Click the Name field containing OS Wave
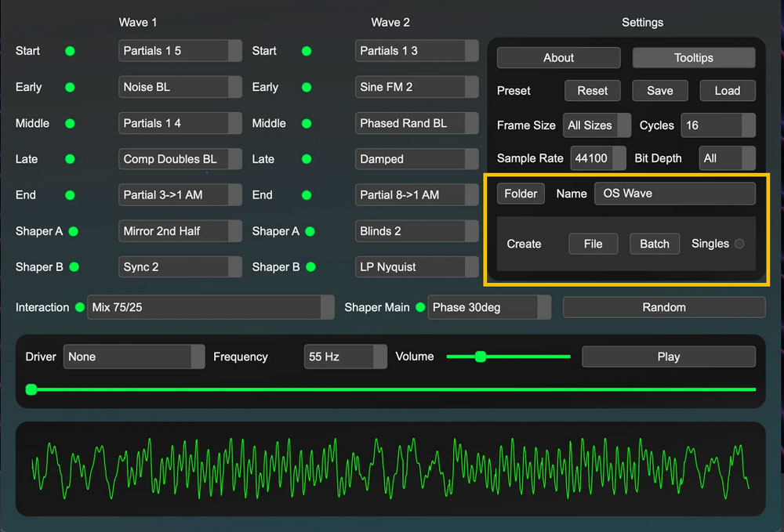The width and height of the screenshot is (784, 532). point(674,194)
